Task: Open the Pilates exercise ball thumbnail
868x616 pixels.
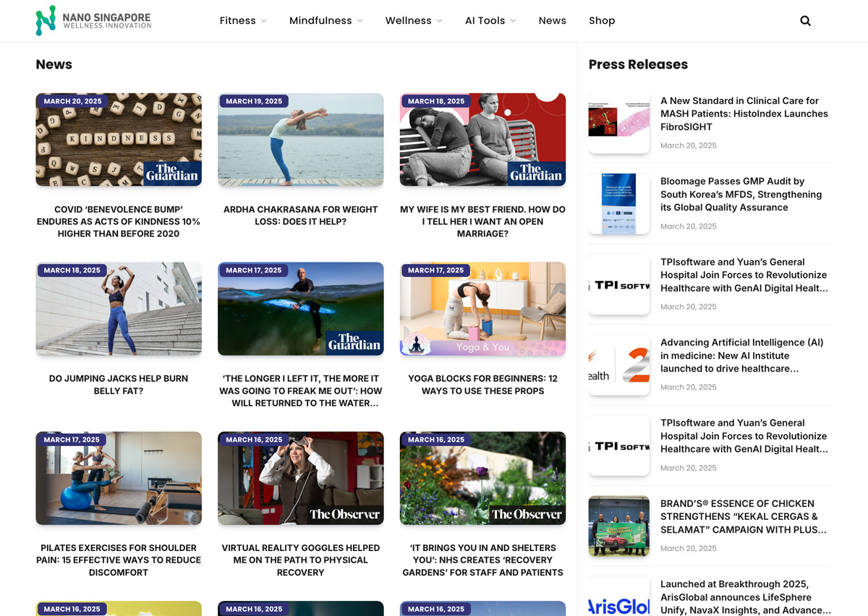Action: [x=119, y=478]
